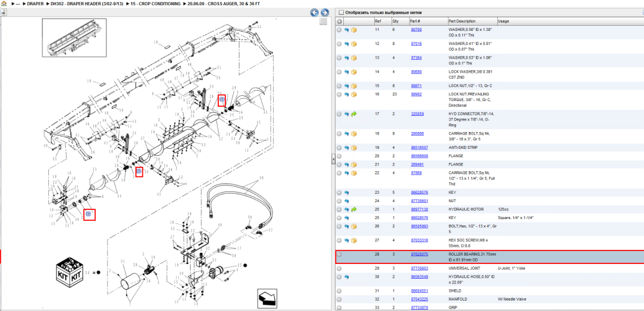Sort by the Ref column header

(x=378, y=21)
